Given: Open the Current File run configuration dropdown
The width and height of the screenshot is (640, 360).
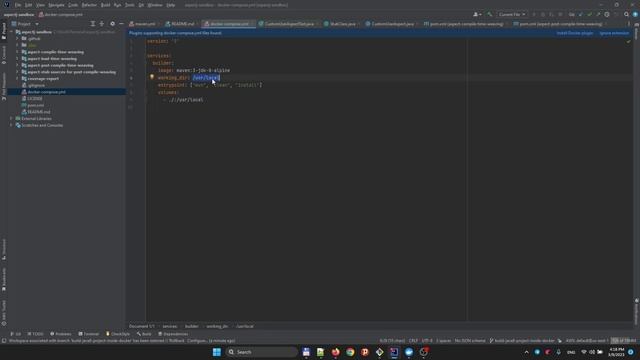Looking at the screenshot, I should tap(512, 14).
